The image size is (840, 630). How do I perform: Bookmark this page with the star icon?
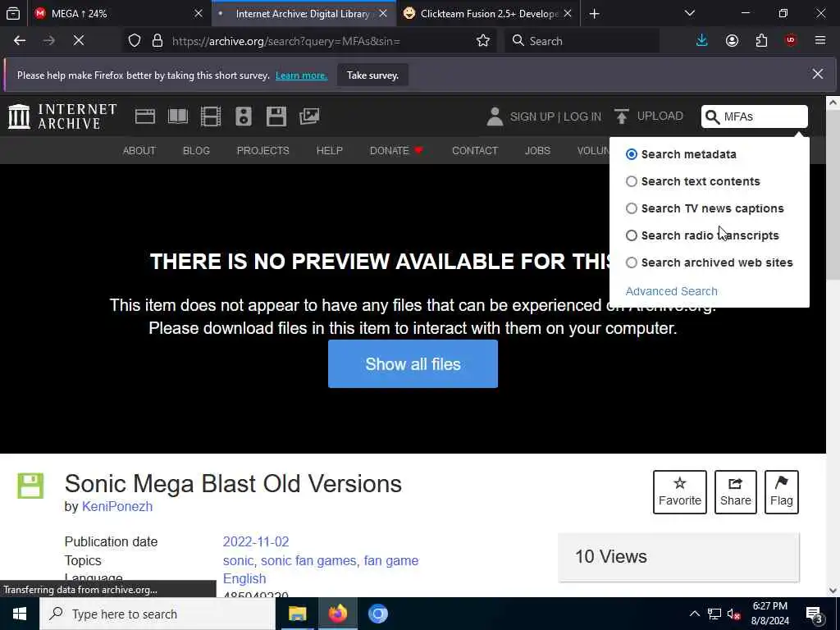pos(483,41)
